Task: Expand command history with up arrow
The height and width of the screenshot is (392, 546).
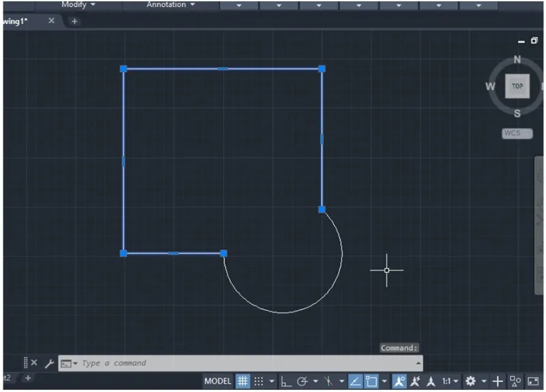Action: click(x=418, y=363)
